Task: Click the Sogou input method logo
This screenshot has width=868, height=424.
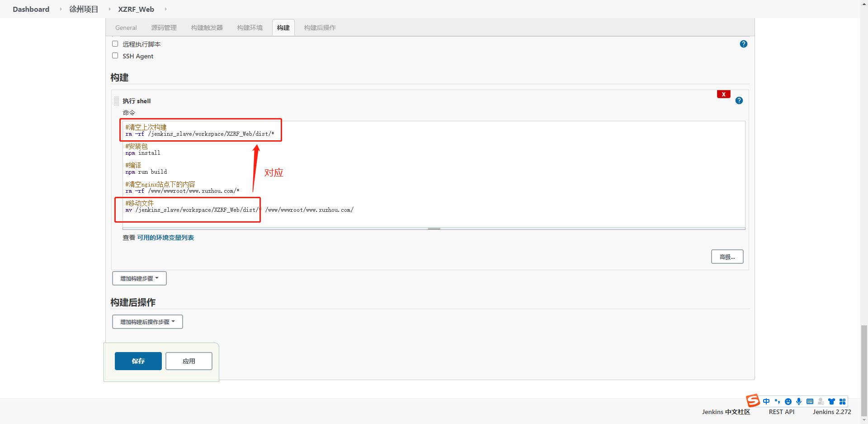Action: coord(752,400)
